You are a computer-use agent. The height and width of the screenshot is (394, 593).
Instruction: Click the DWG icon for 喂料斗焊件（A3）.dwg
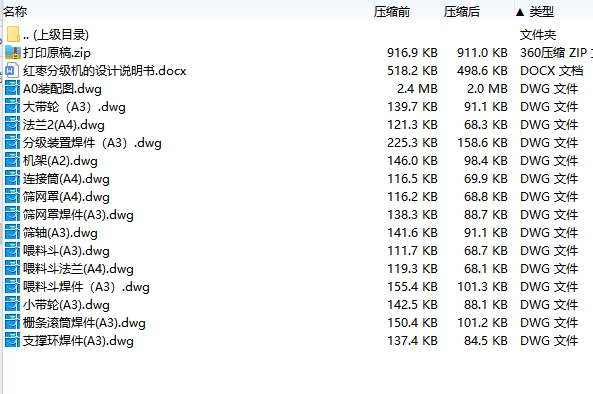[x=12, y=287]
